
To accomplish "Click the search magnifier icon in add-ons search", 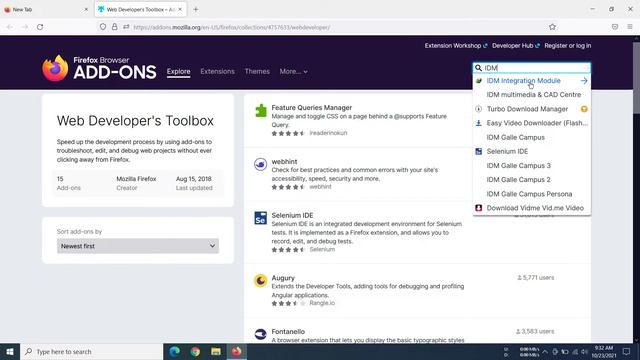I will (x=478, y=68).
